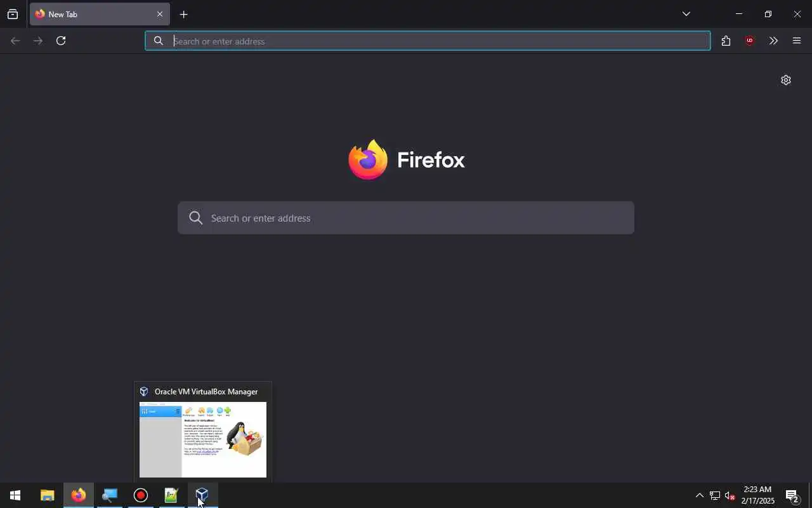Open the remote desktop taskbar app

(110, 495)
